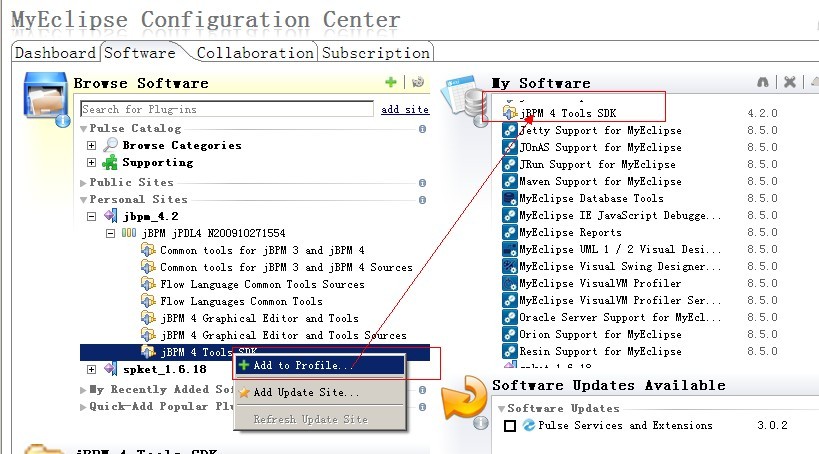Image resolution: width=819 pixels, height=454 pixels.
Task: Expand the Supporting node
Action: coord(91,162)
